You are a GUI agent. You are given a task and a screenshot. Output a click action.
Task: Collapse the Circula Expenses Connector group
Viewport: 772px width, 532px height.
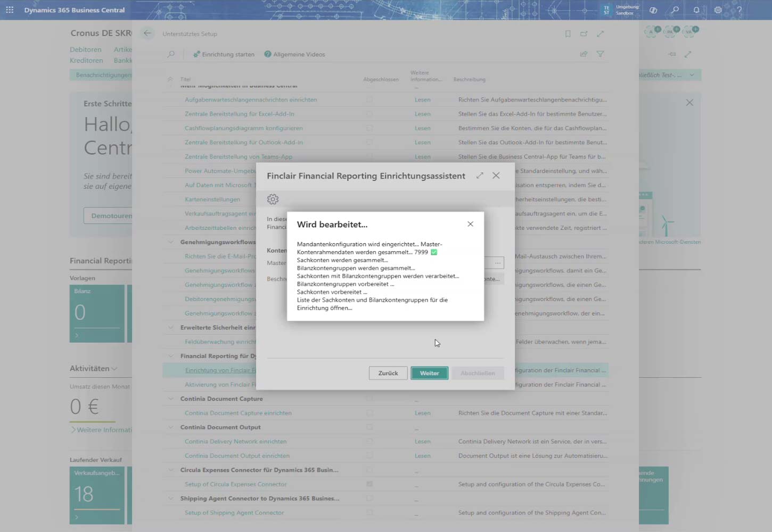tap(171, 470)
